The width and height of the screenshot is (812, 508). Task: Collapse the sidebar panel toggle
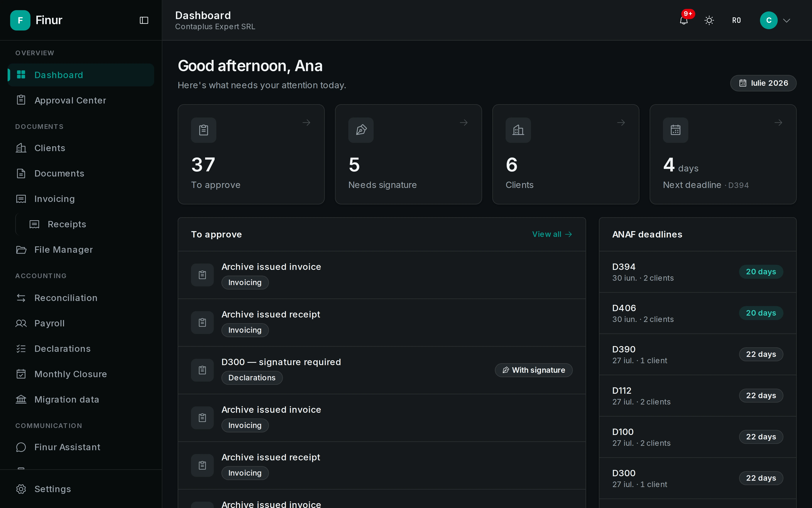coord(144,21)
